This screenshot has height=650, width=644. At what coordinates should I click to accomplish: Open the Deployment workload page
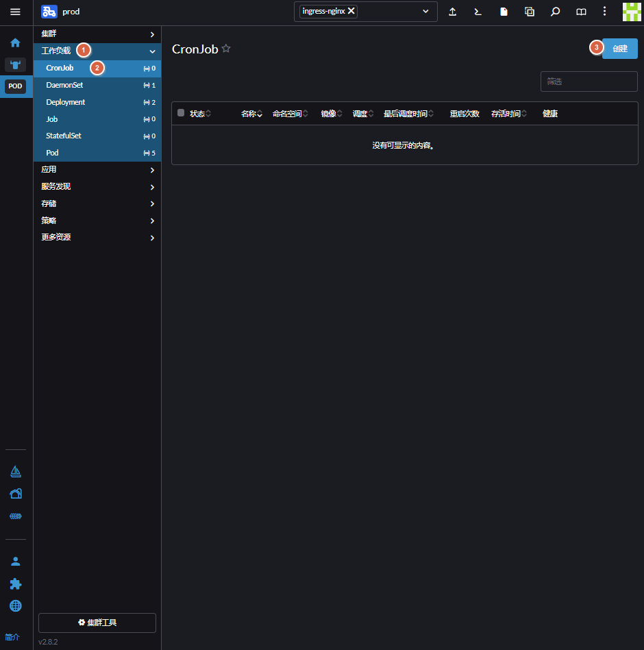[x=97, y=102]
